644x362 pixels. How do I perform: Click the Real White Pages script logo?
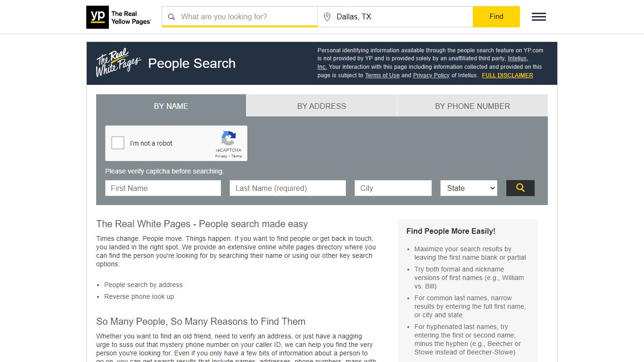[x=117, y=63]
